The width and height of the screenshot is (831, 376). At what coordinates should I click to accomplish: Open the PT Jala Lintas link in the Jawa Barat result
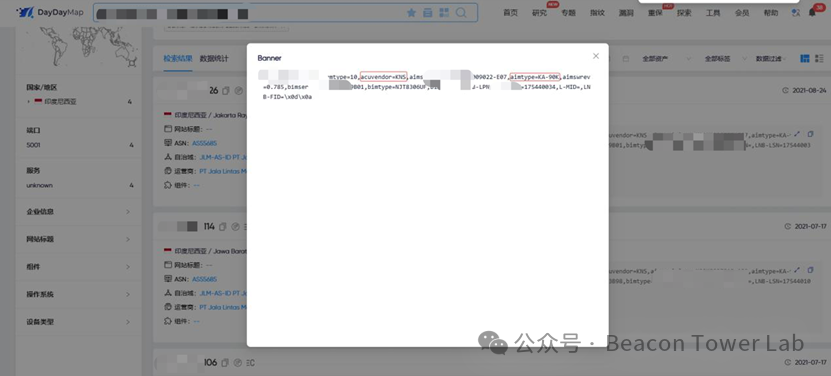click(223, 307)
